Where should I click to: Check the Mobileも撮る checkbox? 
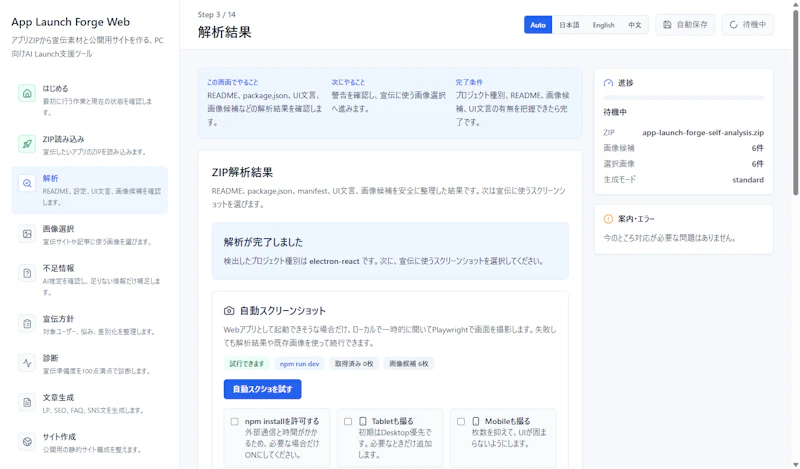pyautogui.click(x=461, y=422)
